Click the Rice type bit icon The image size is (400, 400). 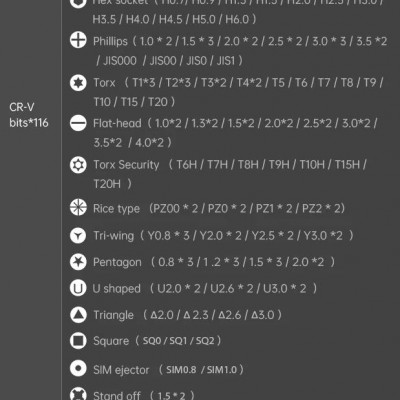[78, 208]
